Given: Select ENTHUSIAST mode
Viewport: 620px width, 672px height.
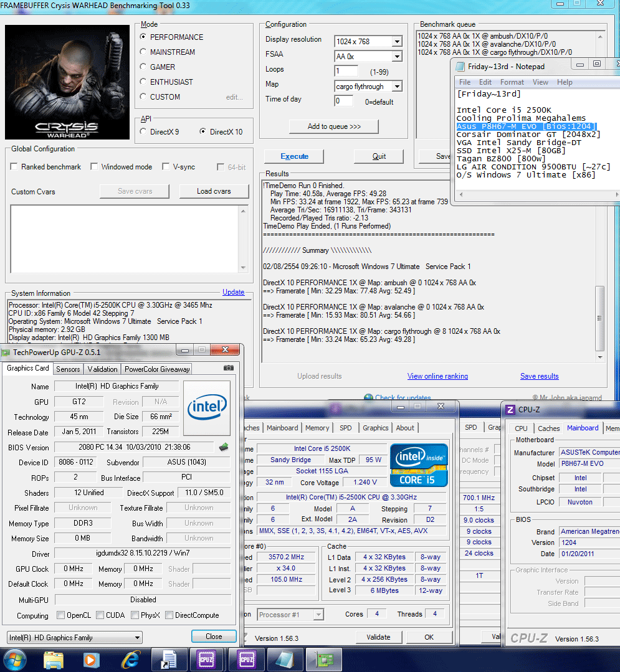Looking at the screenshot, I should pos(143,82).
